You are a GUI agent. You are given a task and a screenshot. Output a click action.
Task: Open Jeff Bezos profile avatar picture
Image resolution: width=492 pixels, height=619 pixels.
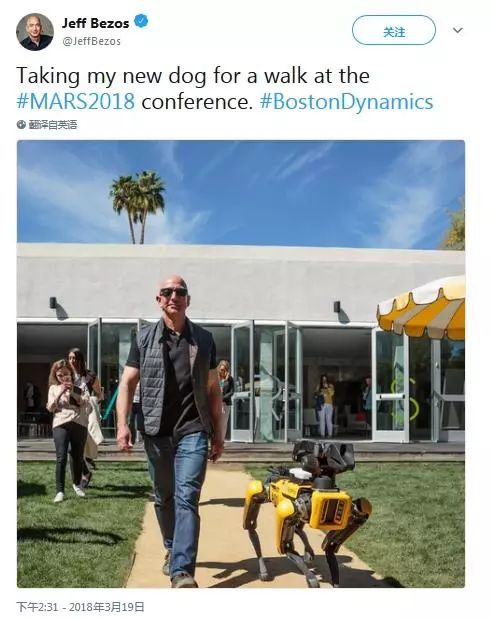coord(35,32)
